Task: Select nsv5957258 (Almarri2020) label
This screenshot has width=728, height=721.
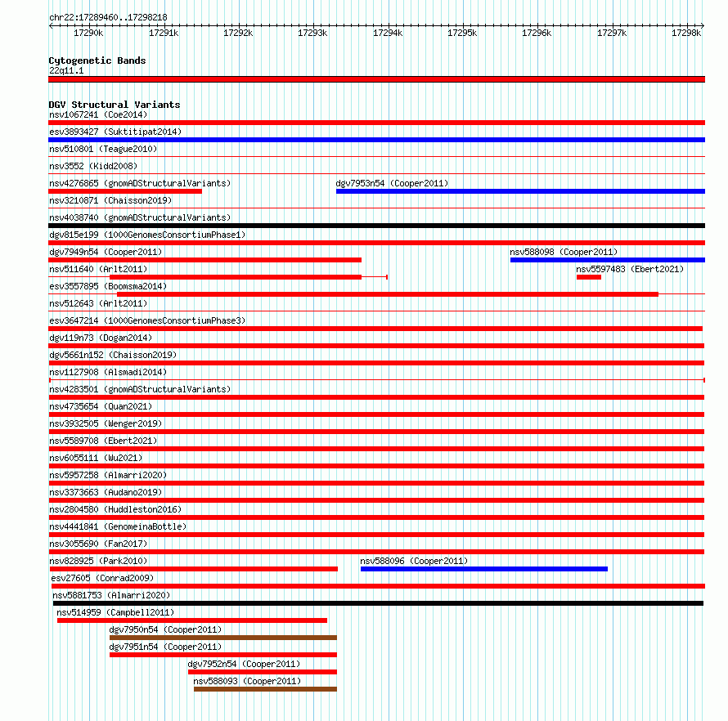Action: pyautogui.click(x=108, y=475)
